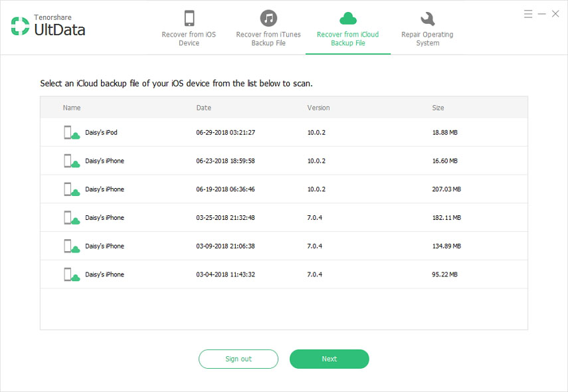Click device icon of 06-23-2018 iPhone backup
The height and width of the screenshot is (392, 568).
pyautogui.click(x=72, y=161)
